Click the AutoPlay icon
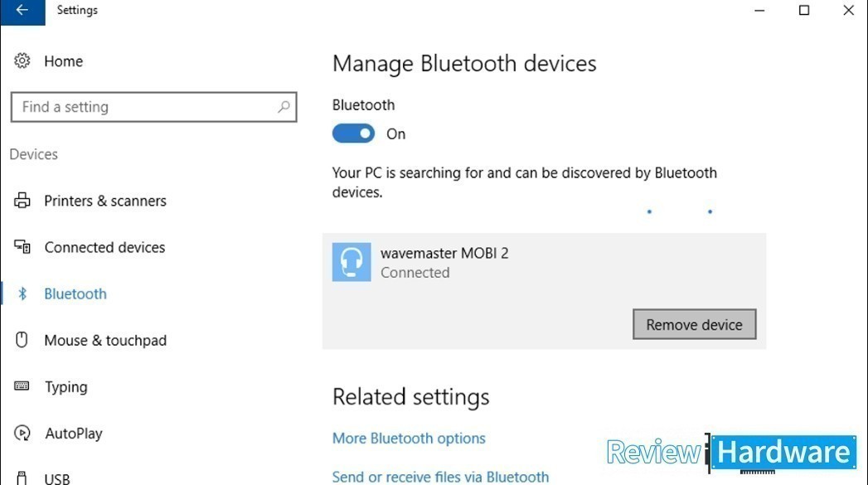868x485 pixels. pos(22,433)
